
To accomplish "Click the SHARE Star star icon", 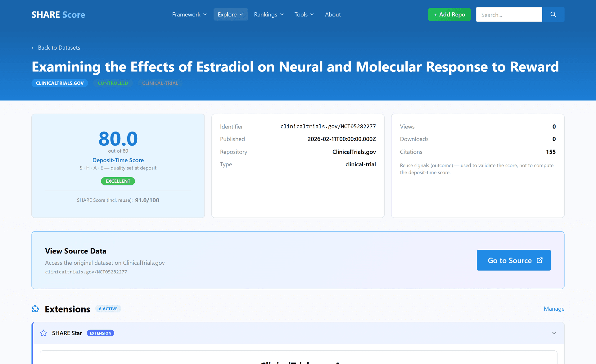I will pyautogui.click(x=43, y=333).
